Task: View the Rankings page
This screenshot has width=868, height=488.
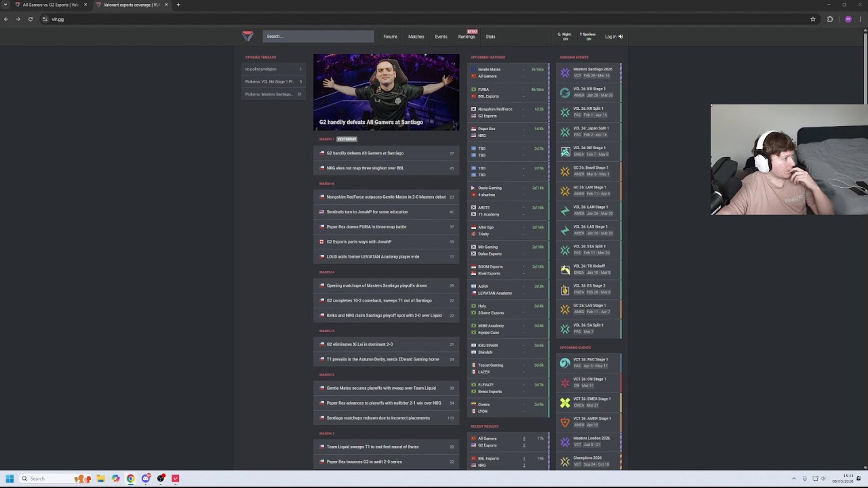Action: click(x=467, y=37)
